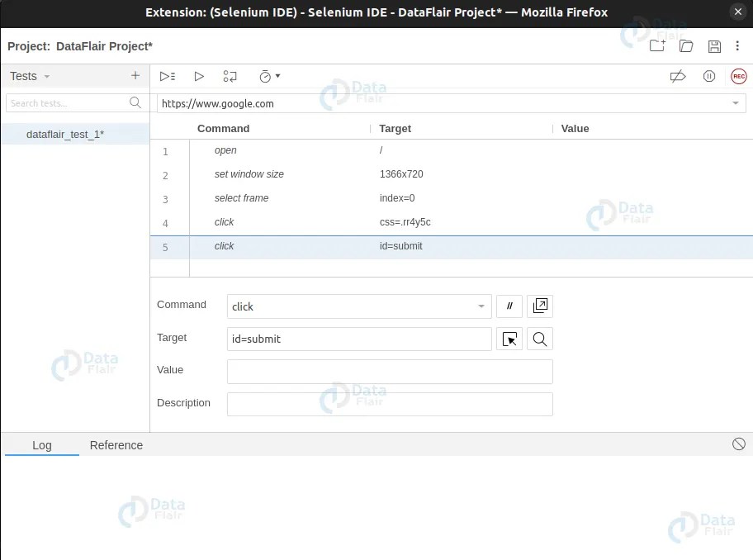
Task: Start recording with the REC button
Action: [738, 76]
